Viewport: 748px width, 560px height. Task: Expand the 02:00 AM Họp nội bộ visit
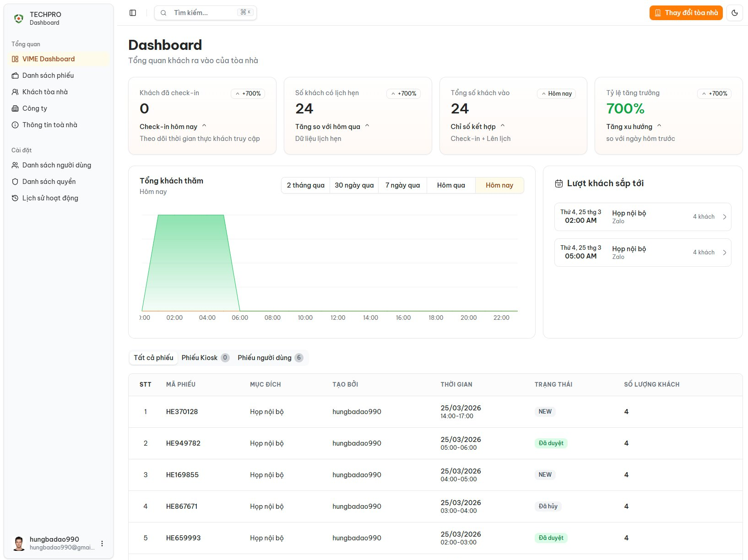coord(642,217)
